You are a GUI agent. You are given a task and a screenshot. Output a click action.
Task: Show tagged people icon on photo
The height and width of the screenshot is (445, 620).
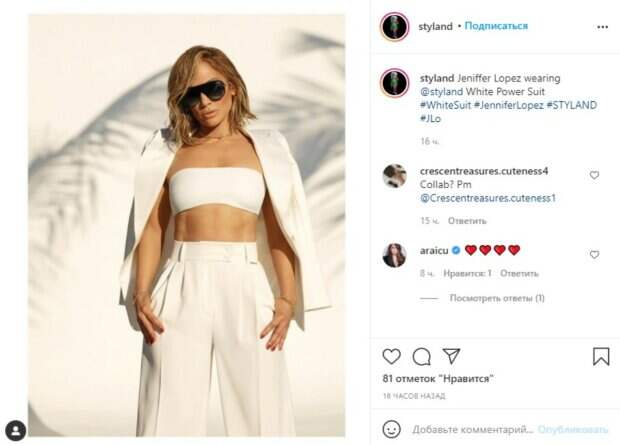16,430
